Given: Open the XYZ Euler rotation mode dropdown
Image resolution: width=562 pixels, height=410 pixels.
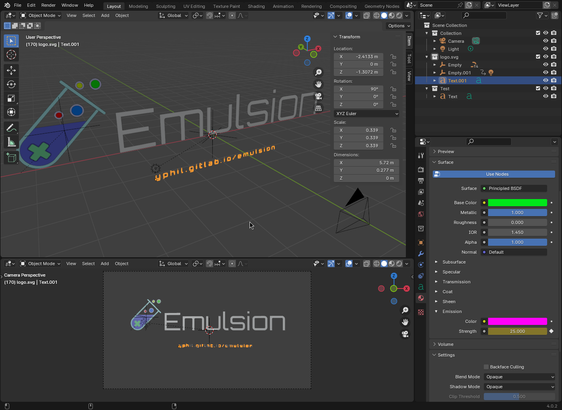Looking at the screenshot, I should [x=366, y=114].
